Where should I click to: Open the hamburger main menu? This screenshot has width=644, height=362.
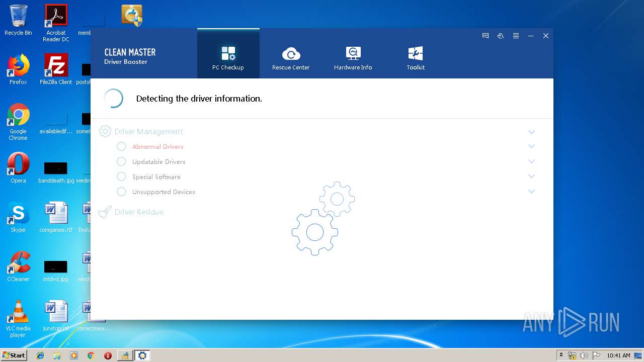tap(516, 36)
